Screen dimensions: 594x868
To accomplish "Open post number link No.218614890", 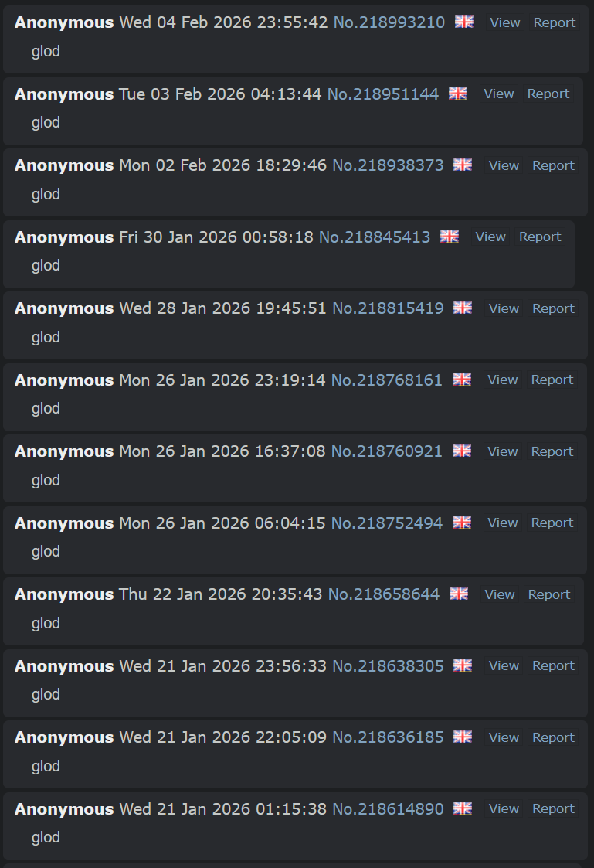I will (389, 809).
